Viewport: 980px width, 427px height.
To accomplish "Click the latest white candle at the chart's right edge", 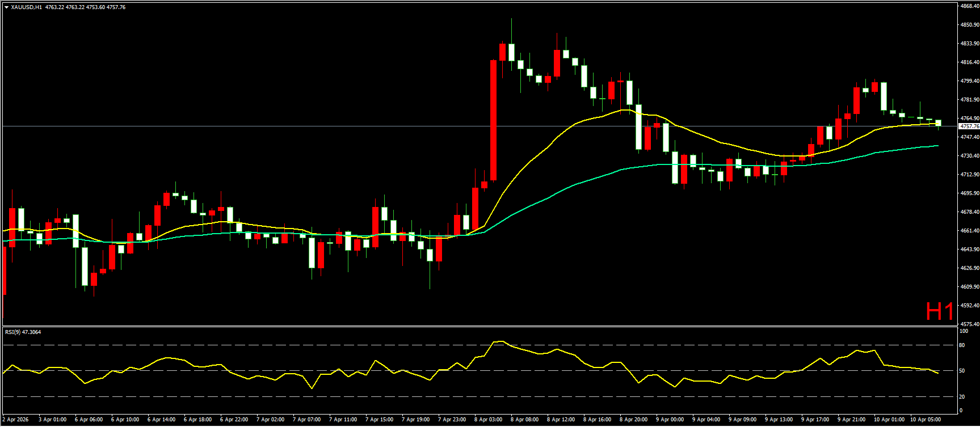I will point(938,123).
